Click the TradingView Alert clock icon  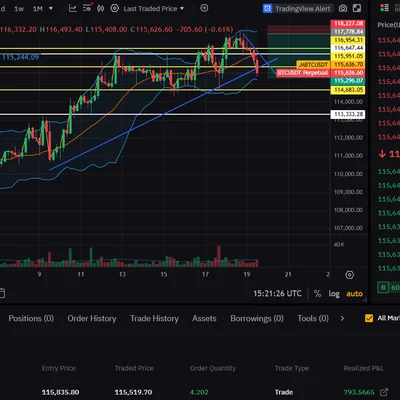(267, 8)
